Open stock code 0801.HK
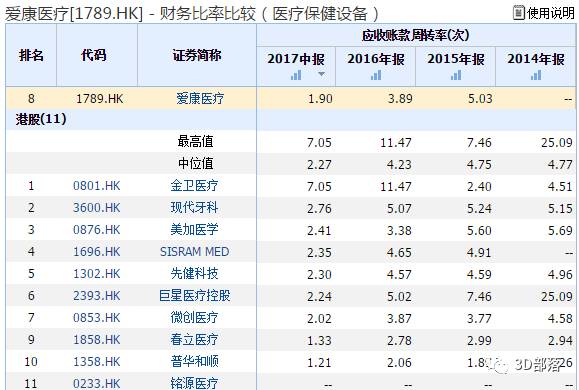The image size is (579, 390). [x=97, y=185]
